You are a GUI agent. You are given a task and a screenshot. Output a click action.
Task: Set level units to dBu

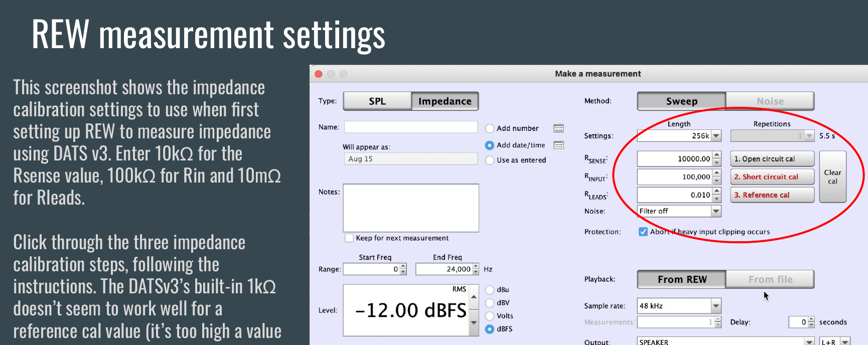[x=490, y=290]
